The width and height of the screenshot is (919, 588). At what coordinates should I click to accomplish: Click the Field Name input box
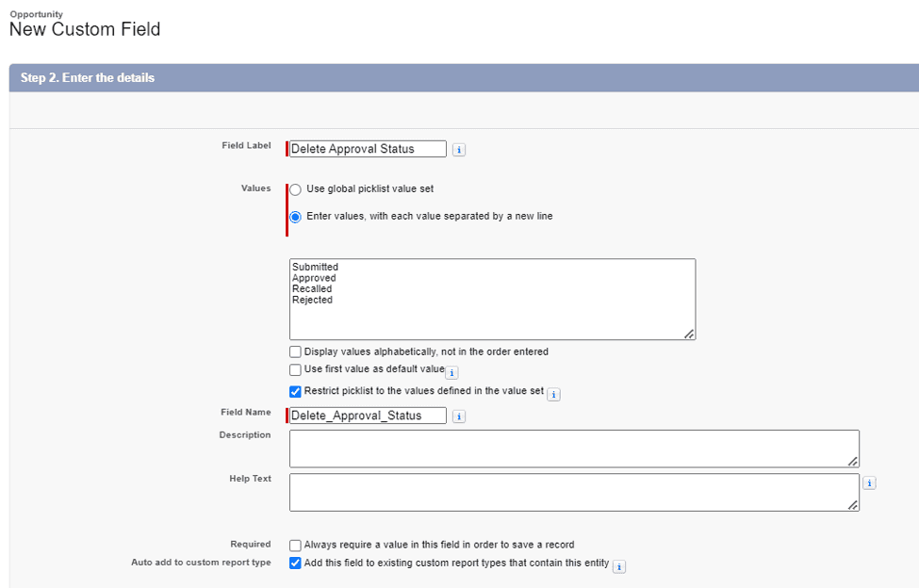[368, 416]
